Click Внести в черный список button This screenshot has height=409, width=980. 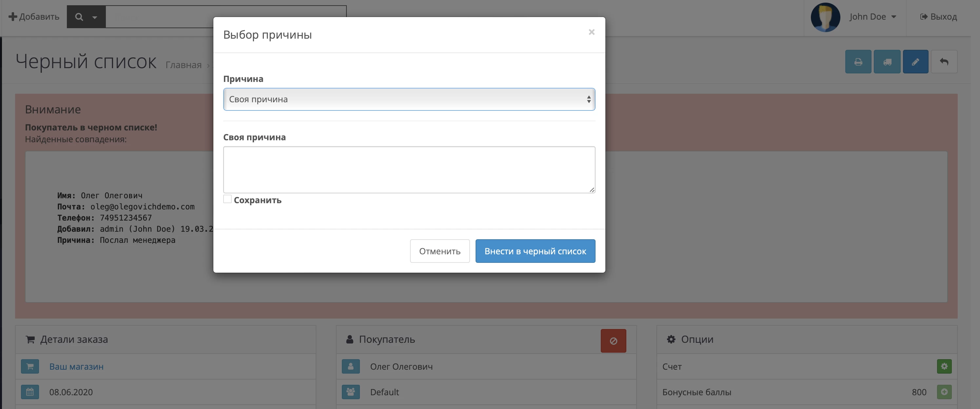(535, 251)
